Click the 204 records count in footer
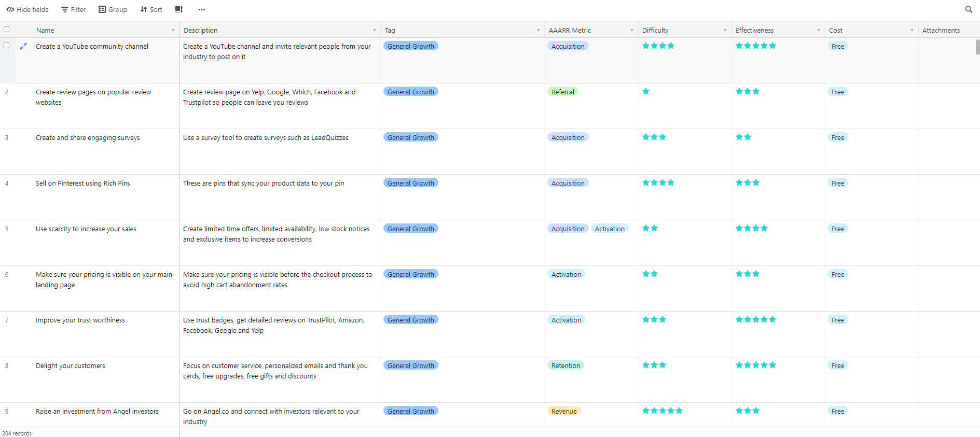Viewport: 980px width, 437px height. click(x=17, y=433)
